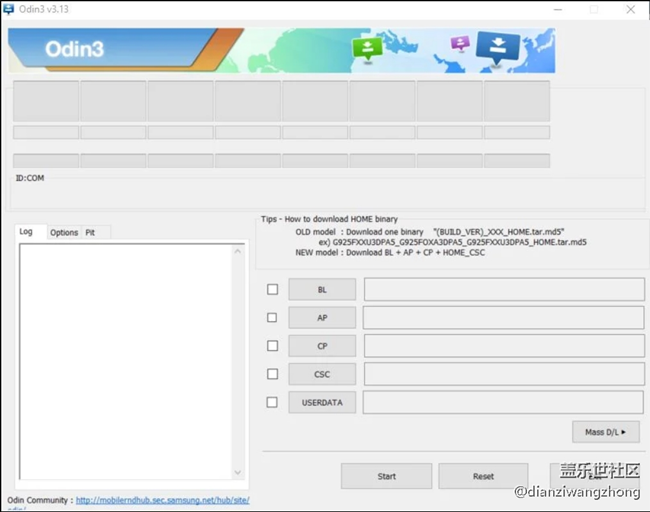The height and width of the screenshot is (512, 650).
Task: Tick the AP file checkbox
Action: [272, 318]
